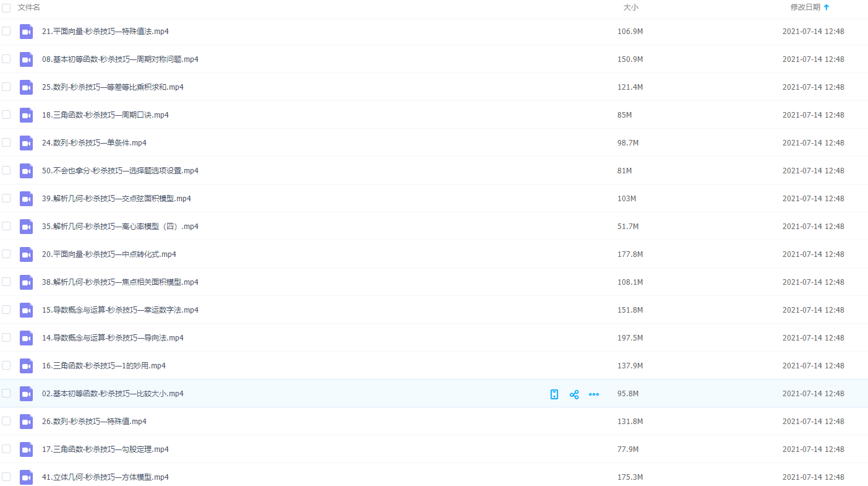This screenshot has height=486, width=868.
Task: Check the box for 08.基本初等函数 周期对称问题
Action: (6, 59)
